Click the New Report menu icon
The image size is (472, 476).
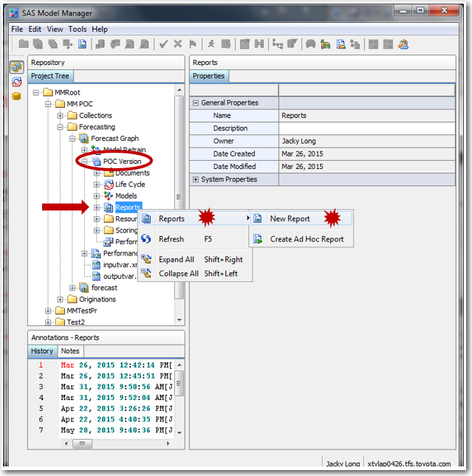coord(258,218)
